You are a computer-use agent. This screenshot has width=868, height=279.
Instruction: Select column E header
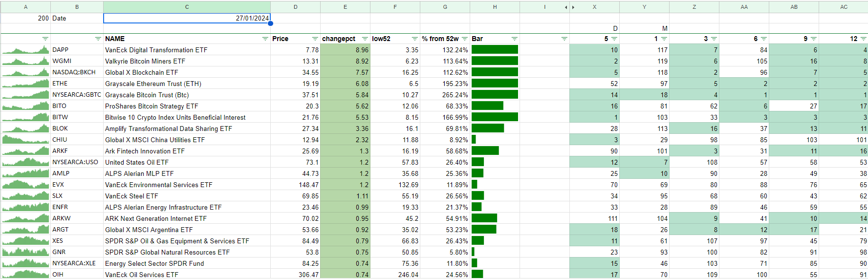[345, 7]
